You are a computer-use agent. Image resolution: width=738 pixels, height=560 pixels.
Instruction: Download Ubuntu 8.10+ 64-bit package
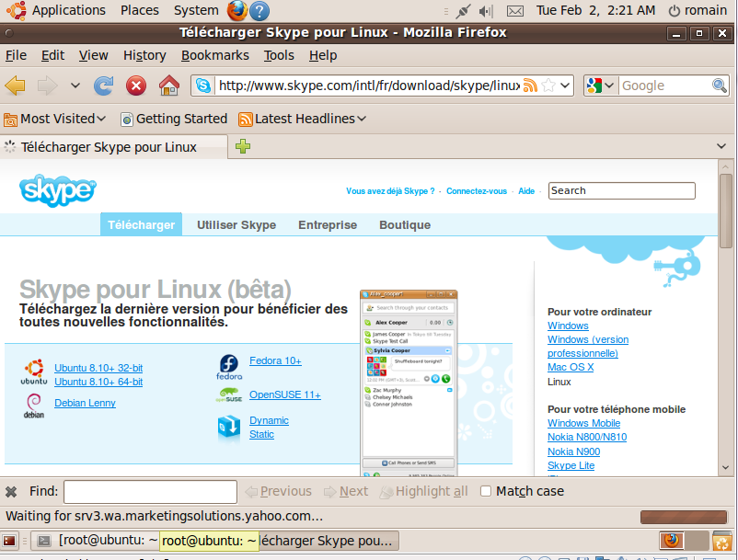tap(98, 382)
